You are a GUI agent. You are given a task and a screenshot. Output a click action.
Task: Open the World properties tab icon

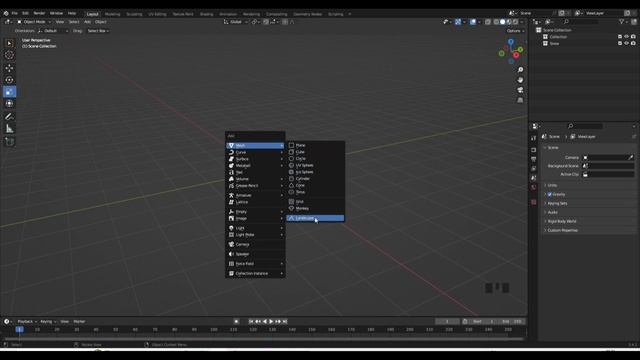click(533, 187)
